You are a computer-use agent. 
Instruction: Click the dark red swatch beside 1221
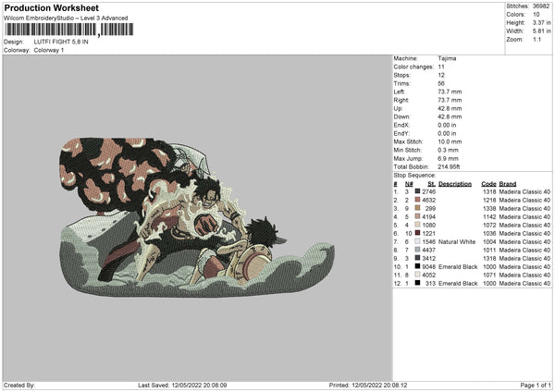[x=417, y=233]
